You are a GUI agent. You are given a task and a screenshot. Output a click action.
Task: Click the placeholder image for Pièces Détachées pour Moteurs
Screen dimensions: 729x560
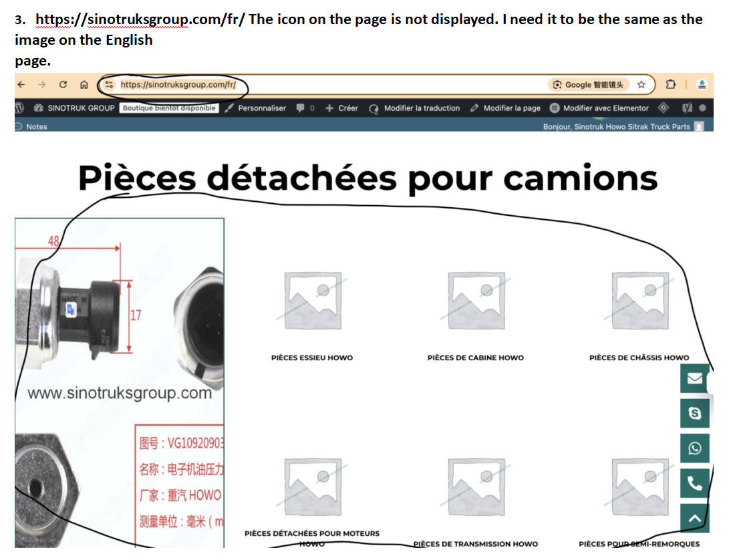[x=313, y=487]
